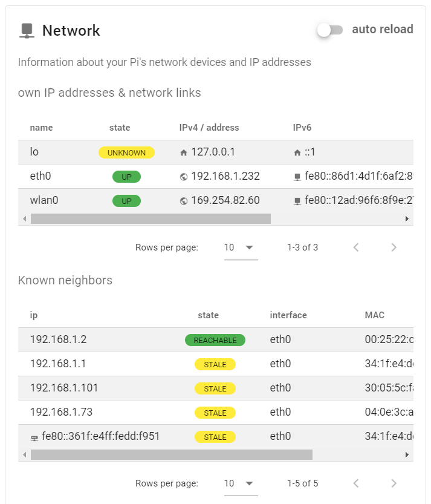Screen dimensions: 431x504
Task: Click the REACHABLE state badge for 192.168.1.2
Action: [215, 340]
